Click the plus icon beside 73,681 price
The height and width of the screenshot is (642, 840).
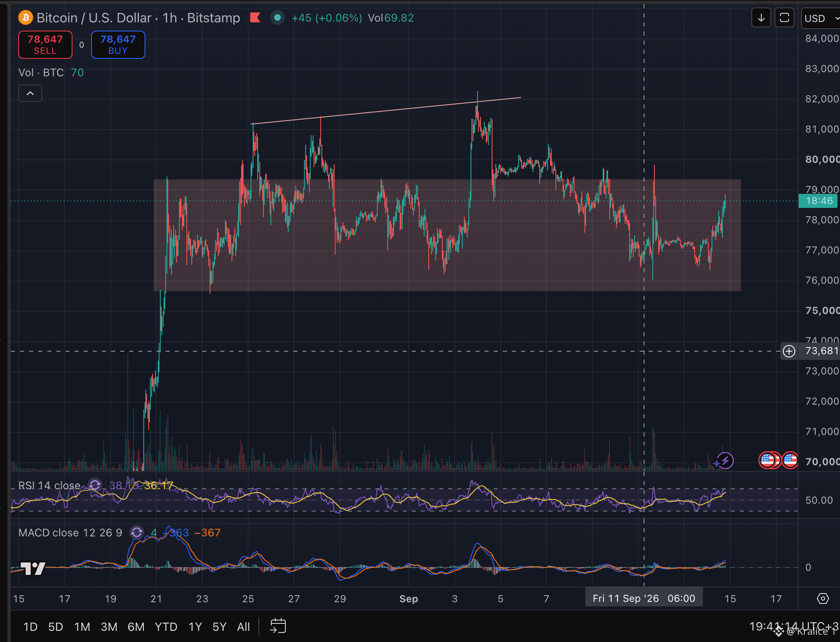point(789,351)
